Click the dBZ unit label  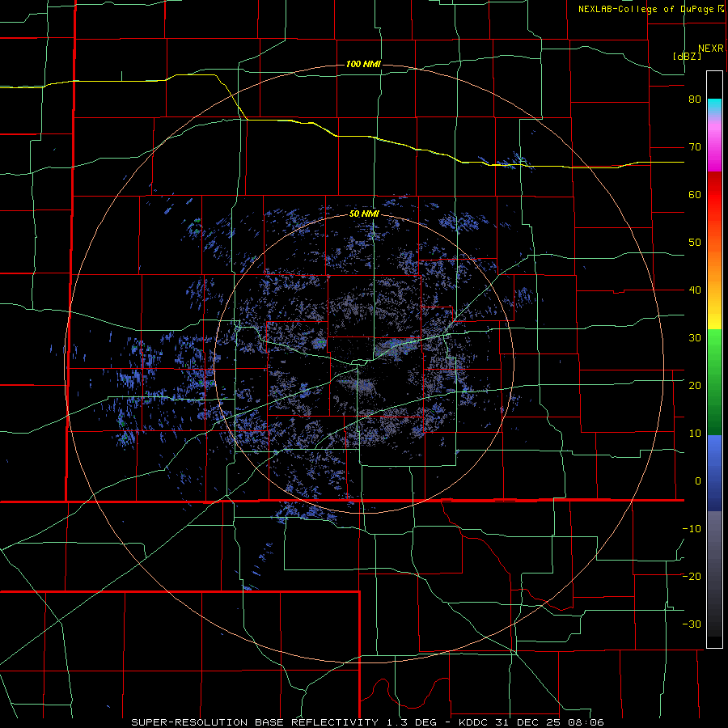(x=687, y=57)
